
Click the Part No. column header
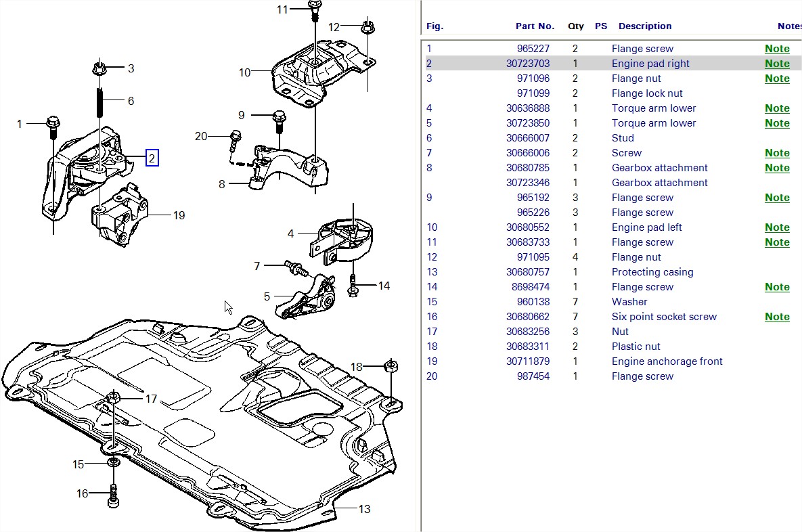(535, 26)
